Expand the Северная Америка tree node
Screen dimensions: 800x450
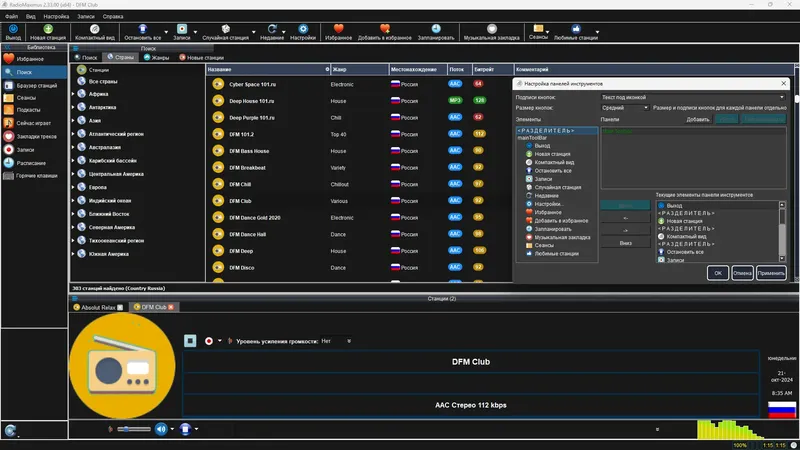(73, 227)
